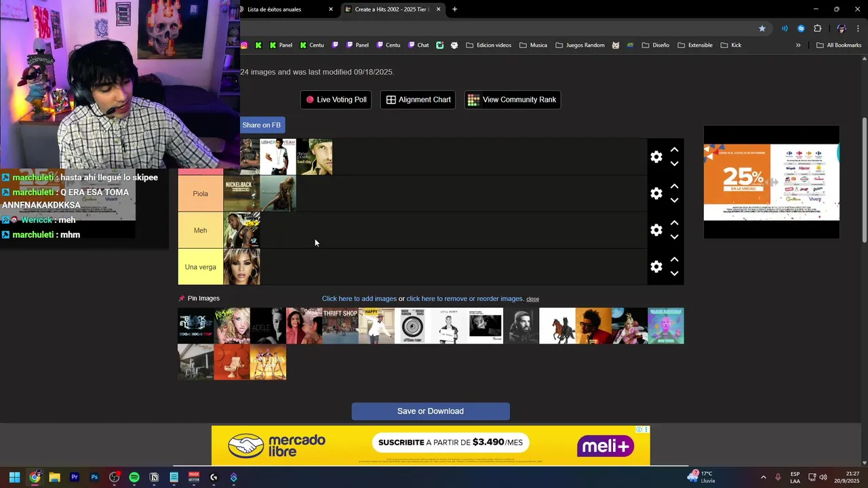Move the Piola row down
The image size is (868, 488).
[674, 201]
